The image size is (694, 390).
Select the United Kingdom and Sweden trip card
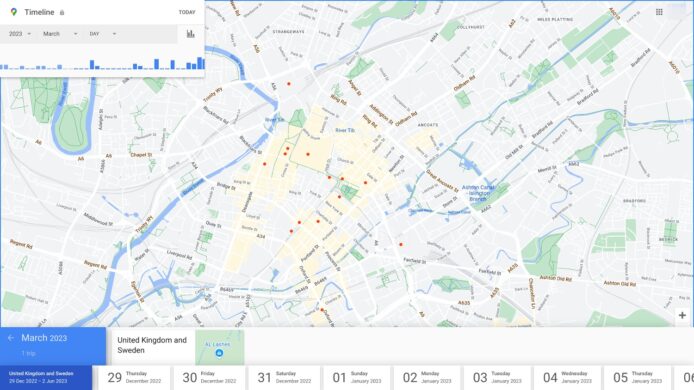tap(178, 348)
